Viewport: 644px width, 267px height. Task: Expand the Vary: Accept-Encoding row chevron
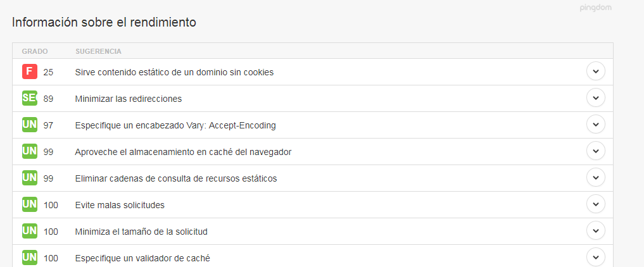[x=596, y=124]
